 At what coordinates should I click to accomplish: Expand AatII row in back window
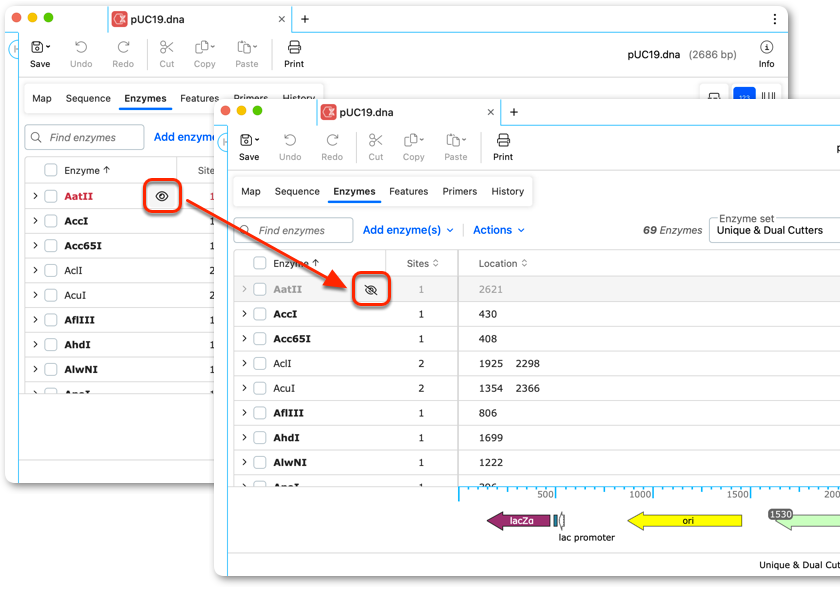click(35, 196)
